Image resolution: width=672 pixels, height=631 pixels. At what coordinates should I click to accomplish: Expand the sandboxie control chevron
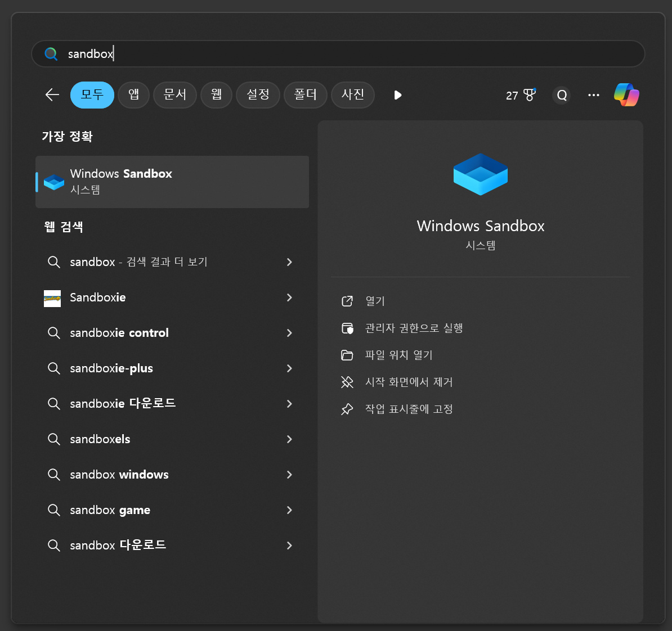click(x=289, y=333)
